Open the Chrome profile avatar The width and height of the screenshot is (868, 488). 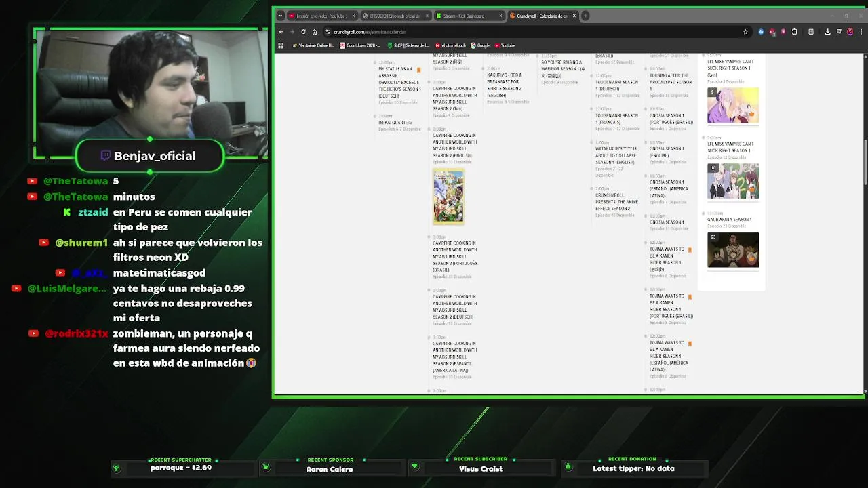(x=850, y=31)
